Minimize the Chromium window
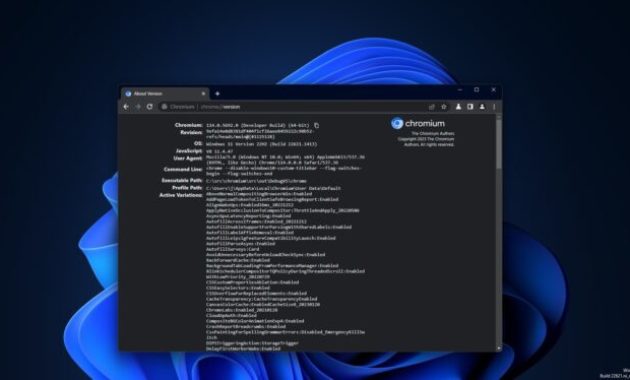Viewport: 630px width, 380px height. [460, 90]
